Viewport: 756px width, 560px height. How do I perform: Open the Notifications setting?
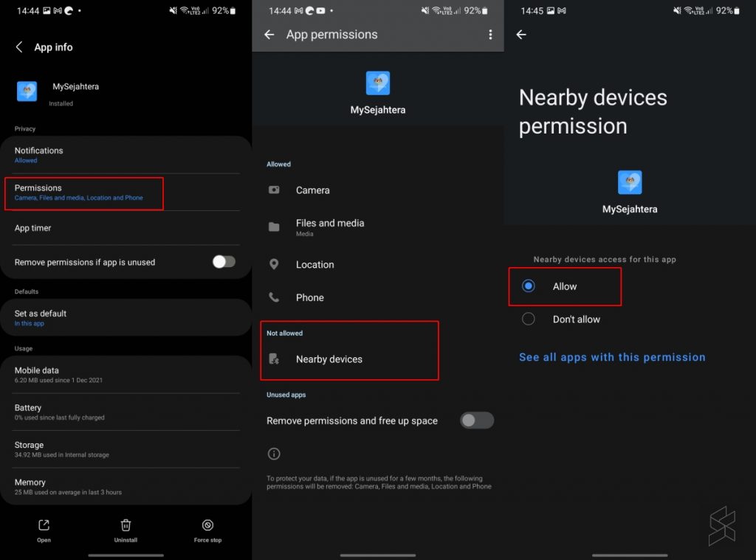click(126, 155)
